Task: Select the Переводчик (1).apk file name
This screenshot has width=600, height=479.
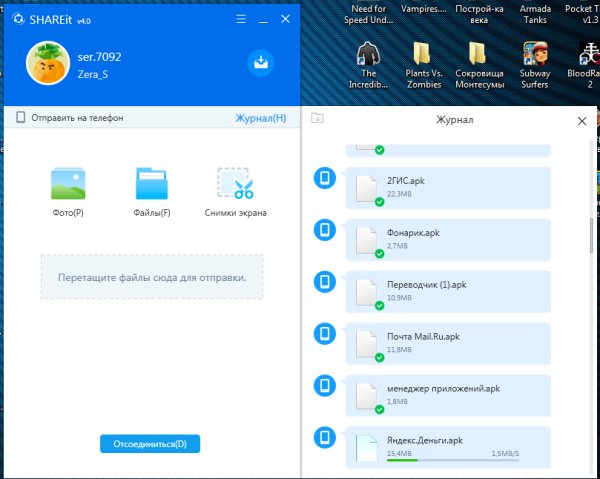Action: 427,285
